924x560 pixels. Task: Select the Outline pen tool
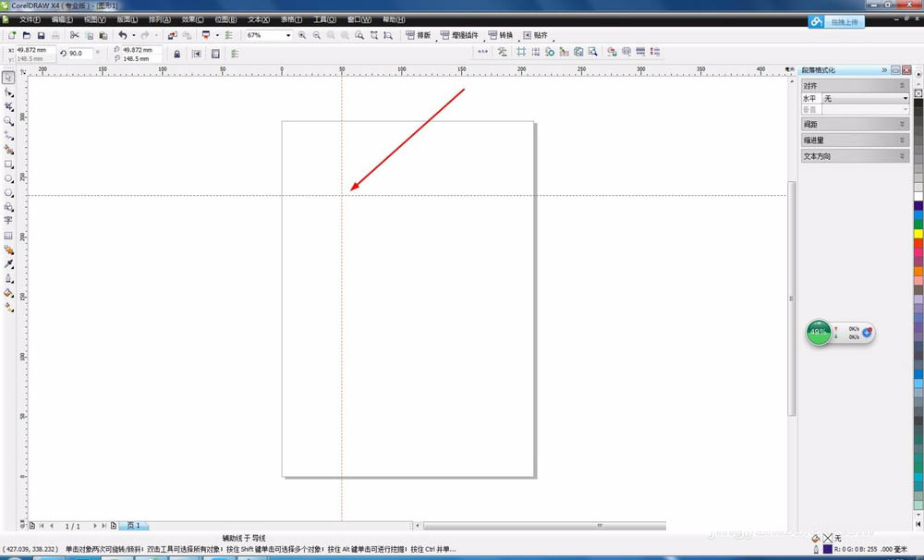pos(8,278)
